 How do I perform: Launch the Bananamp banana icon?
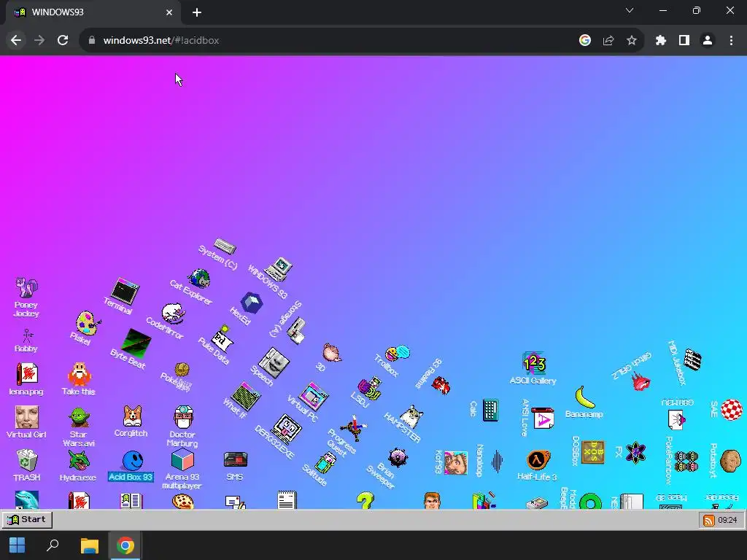pos(585,397)
